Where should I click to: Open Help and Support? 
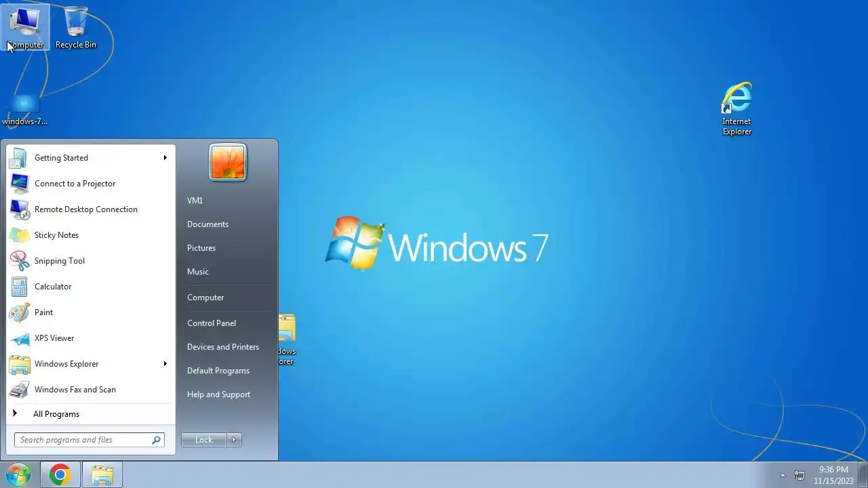[218, 394]
